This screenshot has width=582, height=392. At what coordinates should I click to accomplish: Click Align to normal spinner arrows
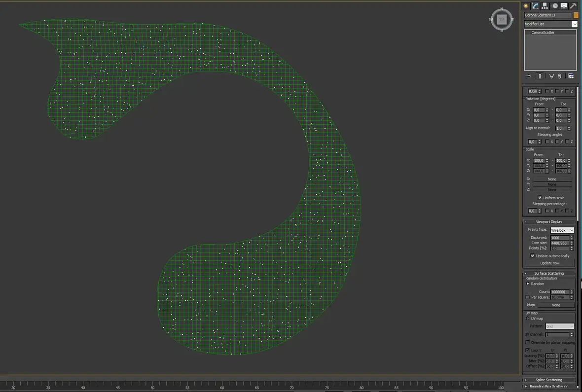pos(569,128)
